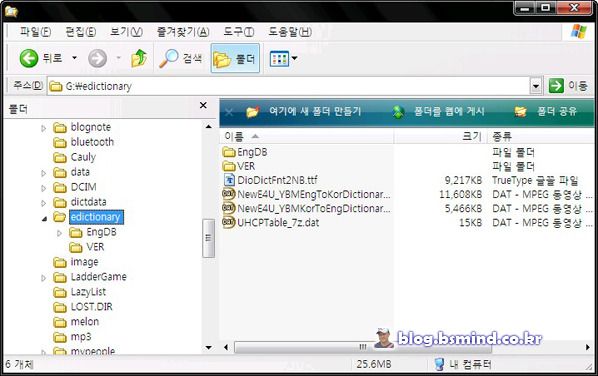
Task: Select Cauly folder in tree
Action: click(x=83, y=157)
